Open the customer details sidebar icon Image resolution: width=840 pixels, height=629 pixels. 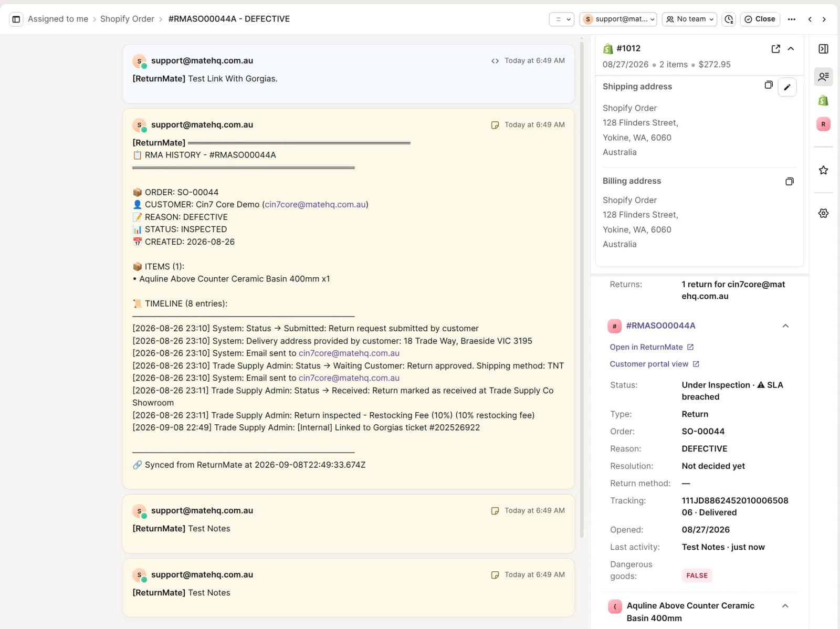(823, 77)
